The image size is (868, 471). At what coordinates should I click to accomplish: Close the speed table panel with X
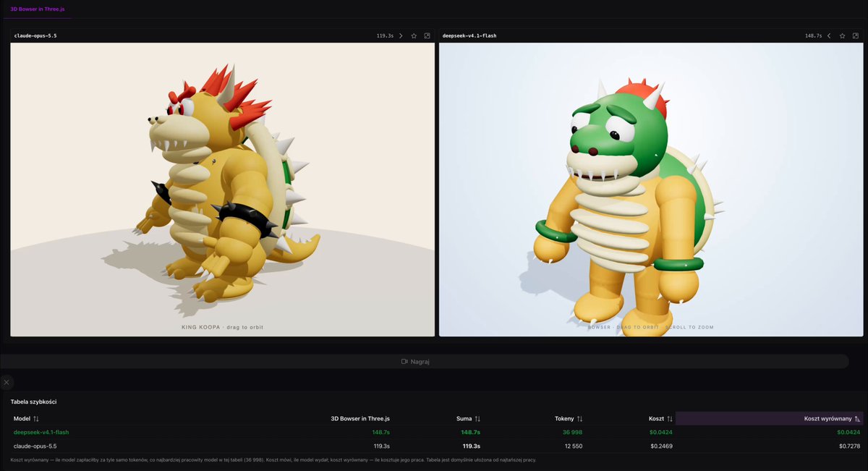(x=6, y=382)
